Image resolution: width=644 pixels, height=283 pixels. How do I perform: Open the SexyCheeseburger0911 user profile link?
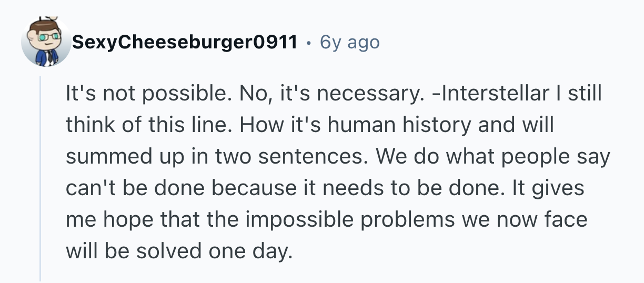(x=184, y=42)
